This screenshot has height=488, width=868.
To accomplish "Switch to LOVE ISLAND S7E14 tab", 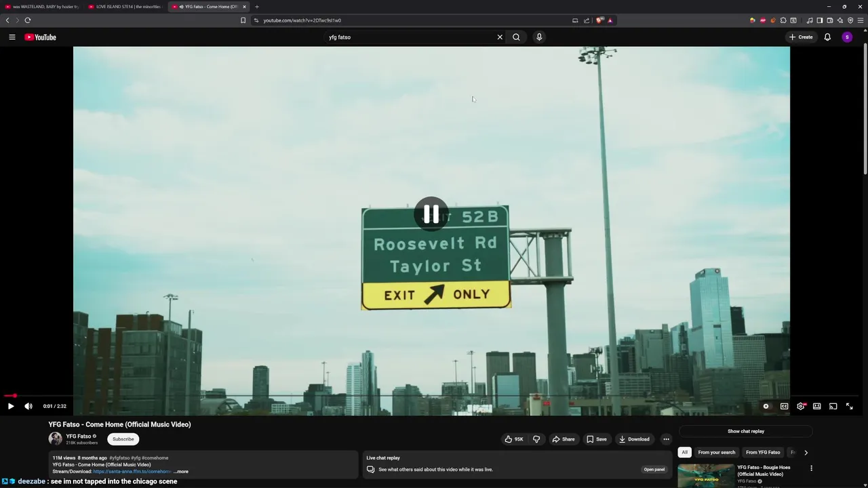I will click(x=125, y=7).
